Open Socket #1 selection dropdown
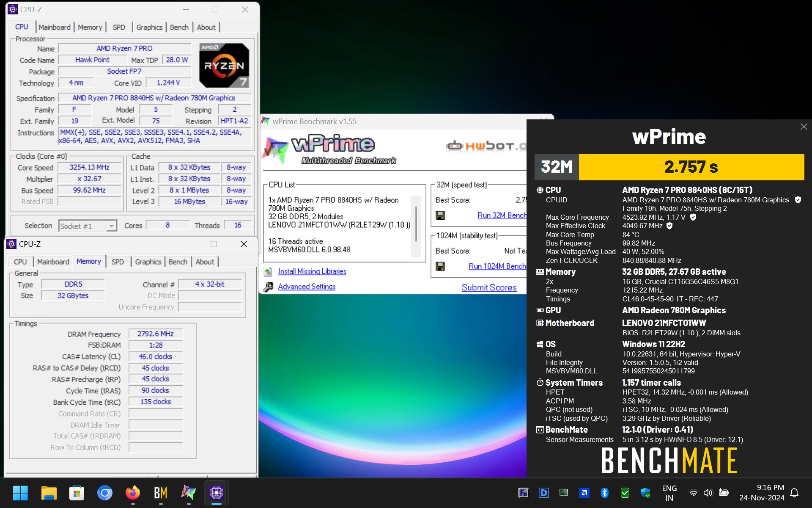The image size is (812, 508). click(x=88, y=226)
